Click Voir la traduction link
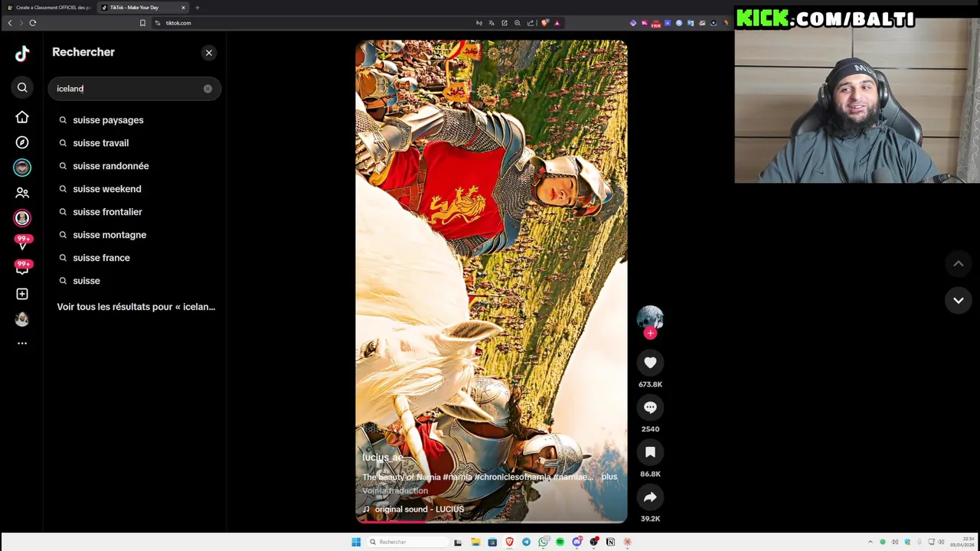This screenshot has width=980, height=551. (395, 491)
